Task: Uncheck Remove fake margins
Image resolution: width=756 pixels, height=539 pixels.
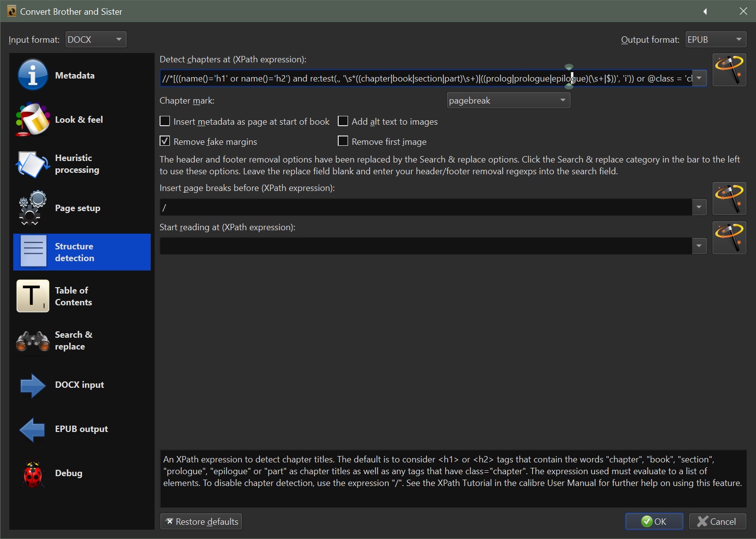Action: (x=165, y=141)
